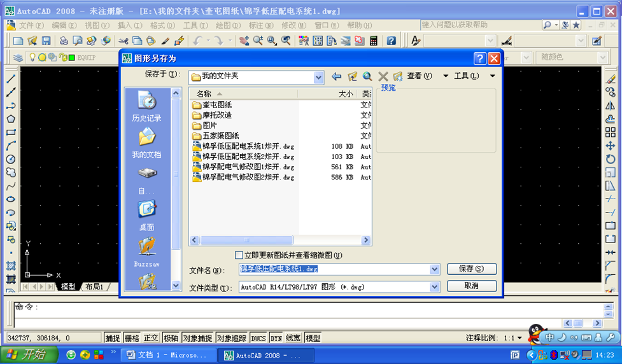Expand the annotation scale 1:1 dropdown
This screenshot has width=622, height=364.
click(520, 338)
